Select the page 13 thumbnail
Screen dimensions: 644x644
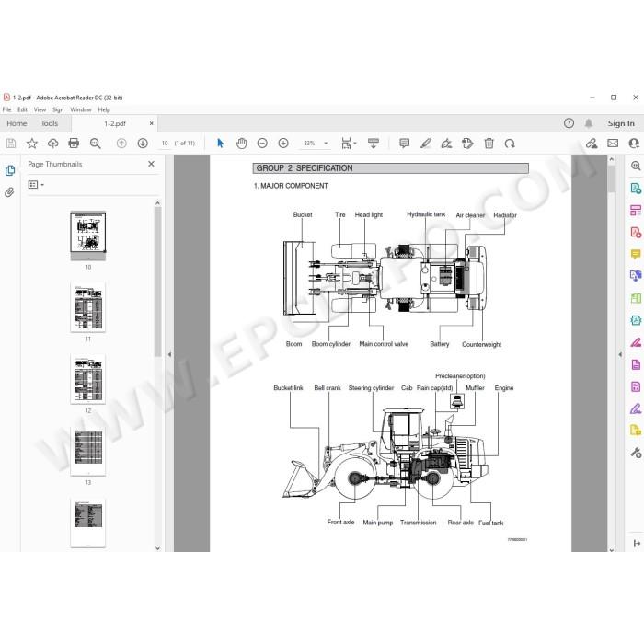88,451
